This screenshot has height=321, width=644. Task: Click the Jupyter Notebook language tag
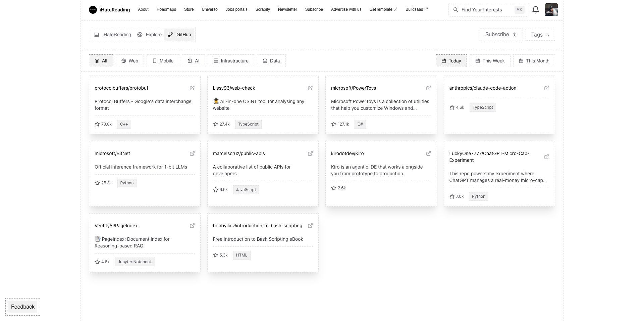coord(135,262)
